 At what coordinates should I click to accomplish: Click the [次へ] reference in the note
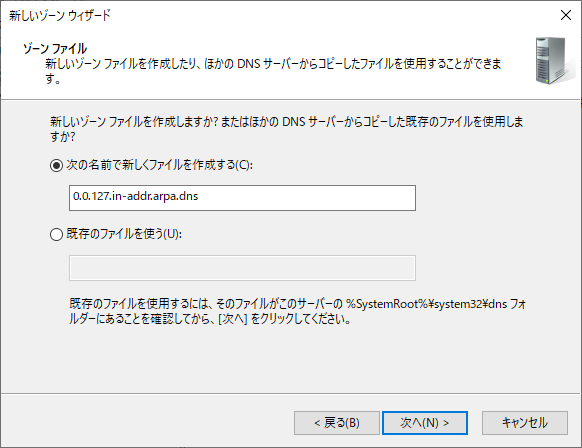pos(233,319)
